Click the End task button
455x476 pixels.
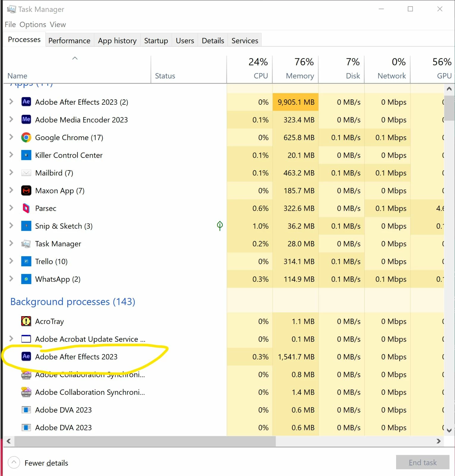pyautogui.click(x=423, y=462)
